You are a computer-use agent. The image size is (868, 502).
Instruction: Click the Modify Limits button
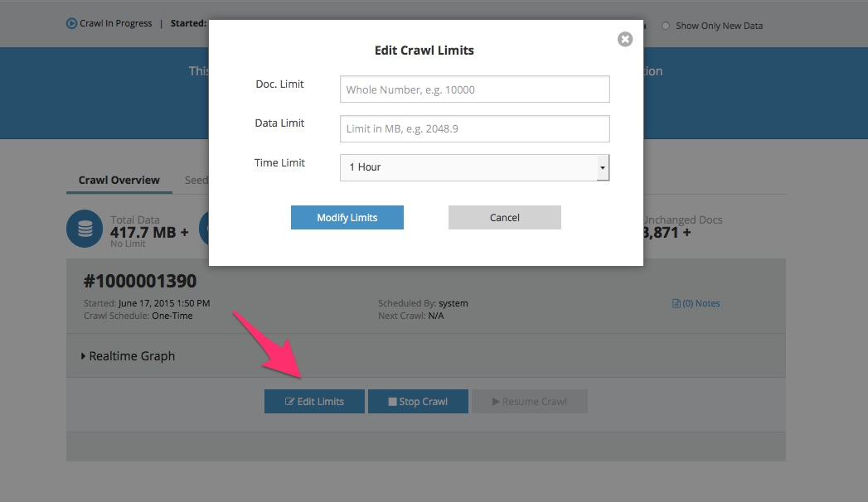347,218
